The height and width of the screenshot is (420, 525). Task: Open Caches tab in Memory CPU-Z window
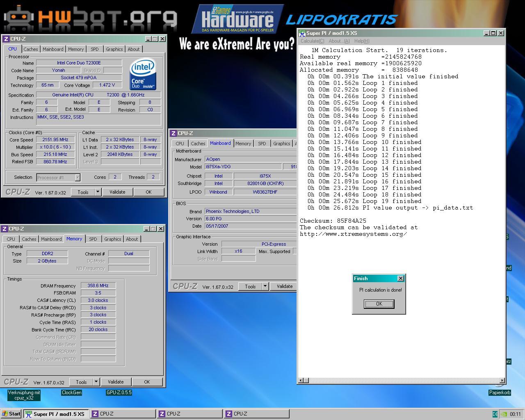pos(29,239)
